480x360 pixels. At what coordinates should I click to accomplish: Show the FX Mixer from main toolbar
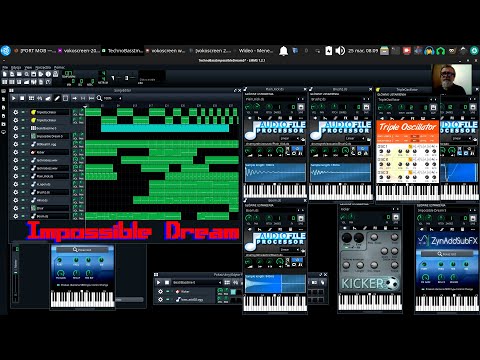(x=34, y=81)
